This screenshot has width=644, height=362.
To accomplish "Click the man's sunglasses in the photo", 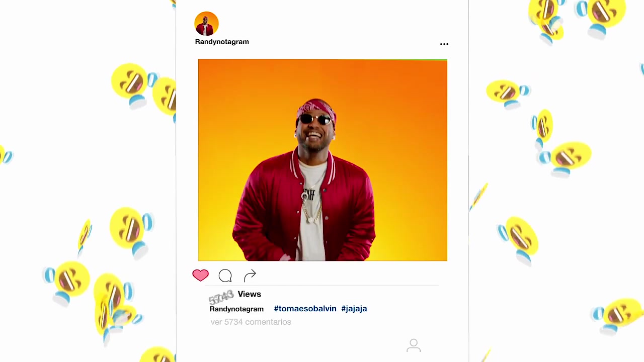I will [x=315, y=119].
